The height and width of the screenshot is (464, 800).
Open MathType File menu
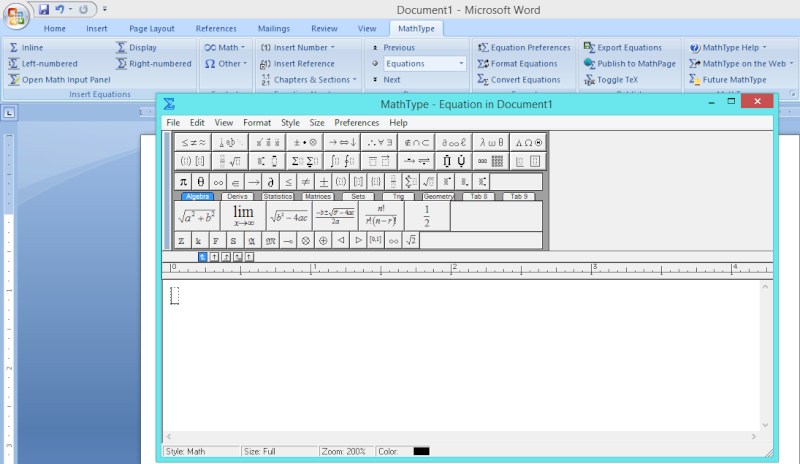pos(173,123)
